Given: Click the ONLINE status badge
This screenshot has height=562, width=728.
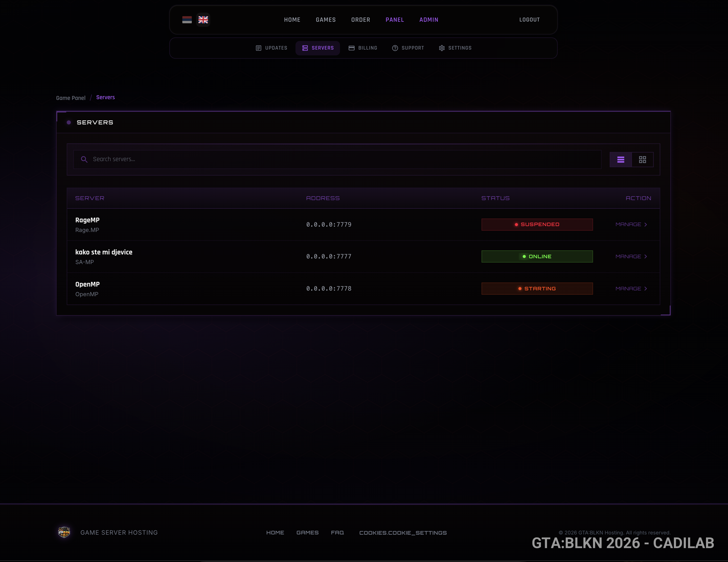Looking at the screenshot, I should [537, 256].
